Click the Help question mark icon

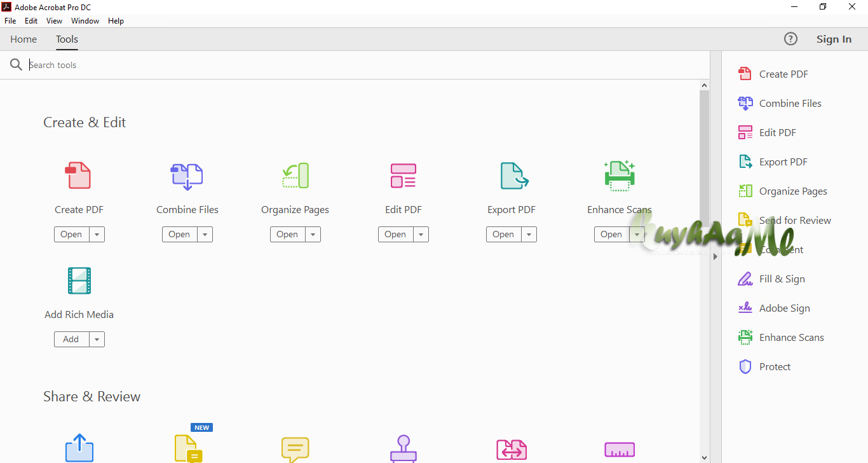790,39
